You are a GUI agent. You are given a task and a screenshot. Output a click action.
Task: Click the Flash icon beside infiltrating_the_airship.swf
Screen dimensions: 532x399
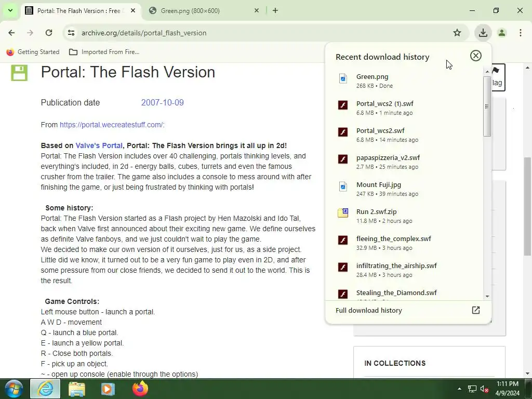(343, 267)
